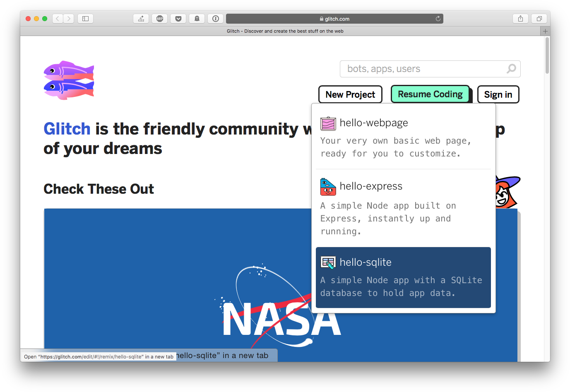Collapse the New Project dropdown
The width and height of the screenshot is (570, 392).
point(350,94)
